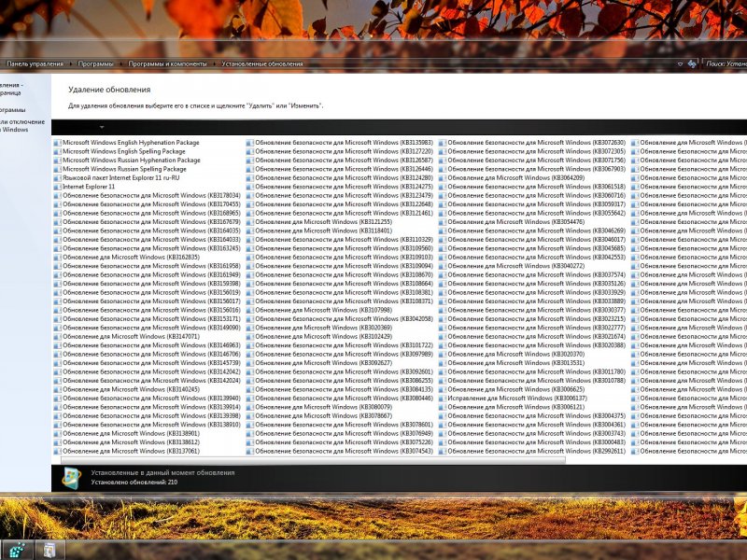Click the icon of update KB3054476
Screen dimensions: 747x560
442,222
